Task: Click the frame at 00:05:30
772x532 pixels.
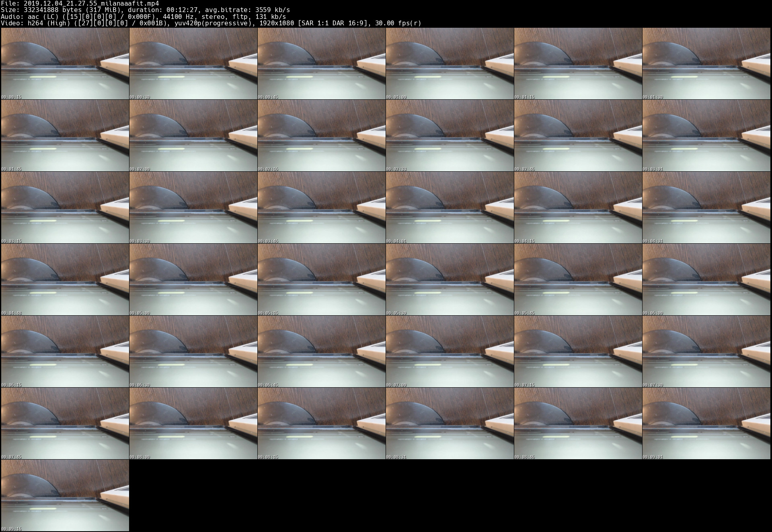Action: [x=450, y=279]
